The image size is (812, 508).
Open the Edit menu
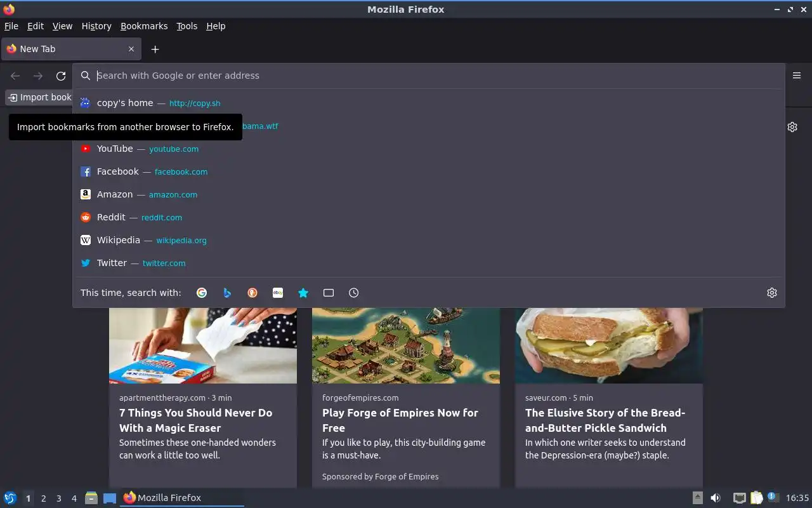pyautogui.click(x=36, y=26)
